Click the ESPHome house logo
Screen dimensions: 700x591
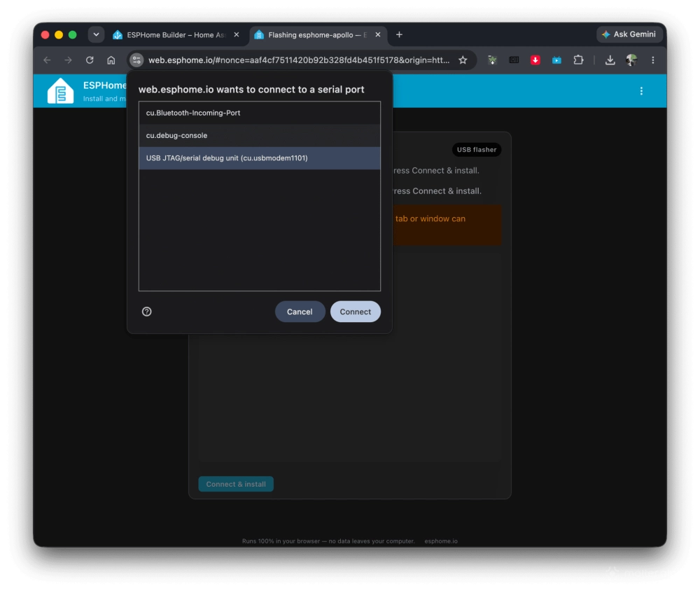(60, 91)
